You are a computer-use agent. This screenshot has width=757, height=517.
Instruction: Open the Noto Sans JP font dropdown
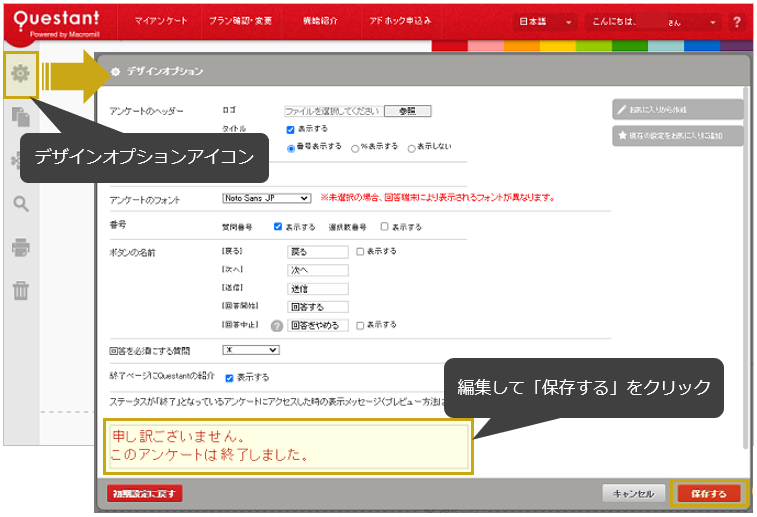point(266,198)
